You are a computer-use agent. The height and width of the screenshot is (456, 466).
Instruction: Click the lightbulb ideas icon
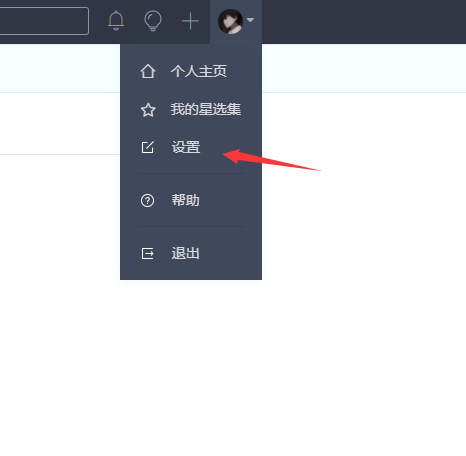[x=153, y=21]
